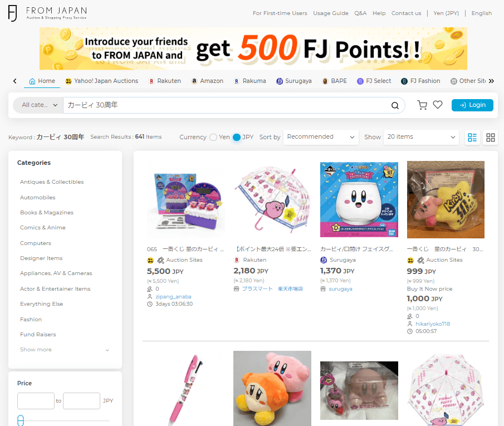
Task: Switch to list view layout icon
Action: (x=472, y=138)
